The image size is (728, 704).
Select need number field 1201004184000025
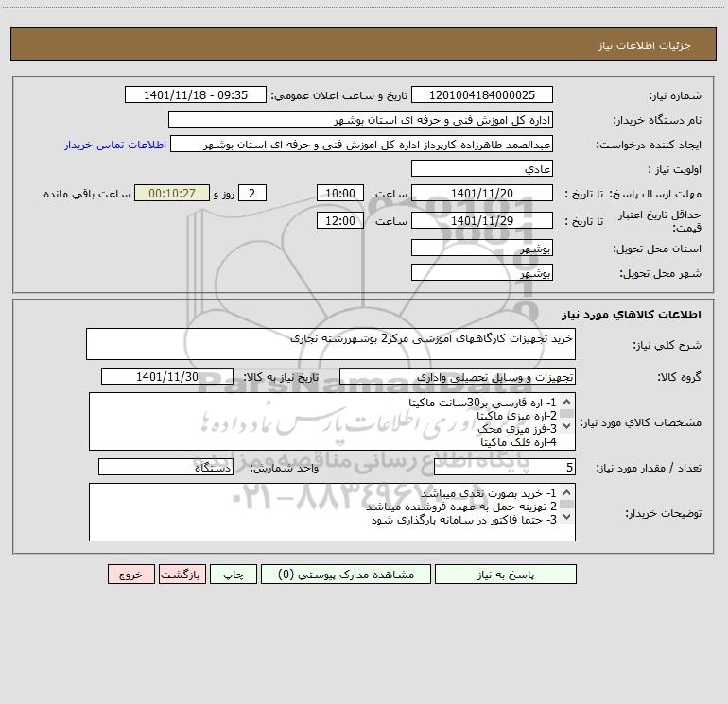click(482, 94)
